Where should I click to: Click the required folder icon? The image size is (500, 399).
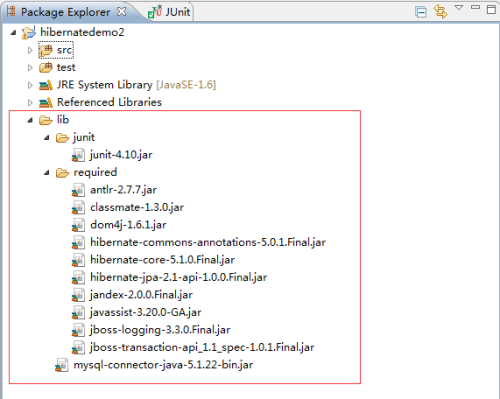point(62,173)
